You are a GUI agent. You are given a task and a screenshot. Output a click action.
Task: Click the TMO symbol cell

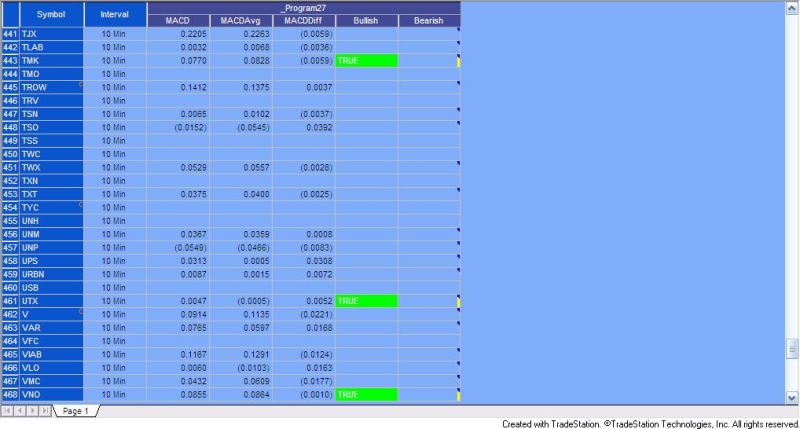pos(51,74)
